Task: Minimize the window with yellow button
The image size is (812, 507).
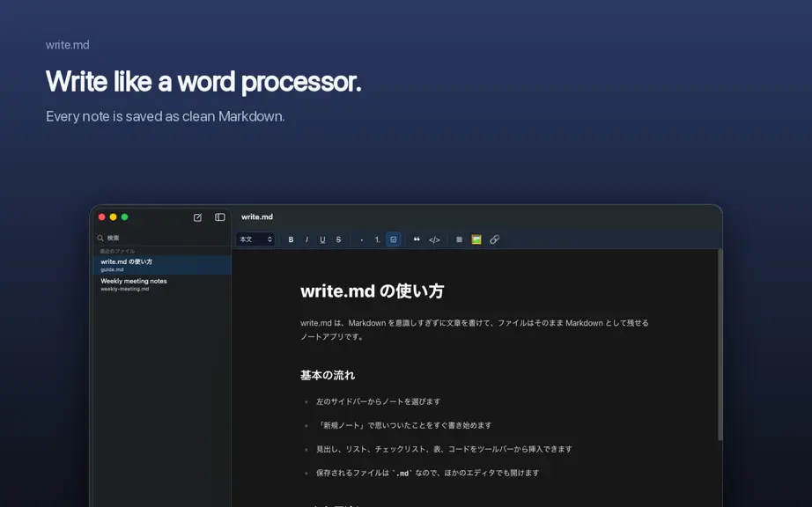Action: pos(114,217)
